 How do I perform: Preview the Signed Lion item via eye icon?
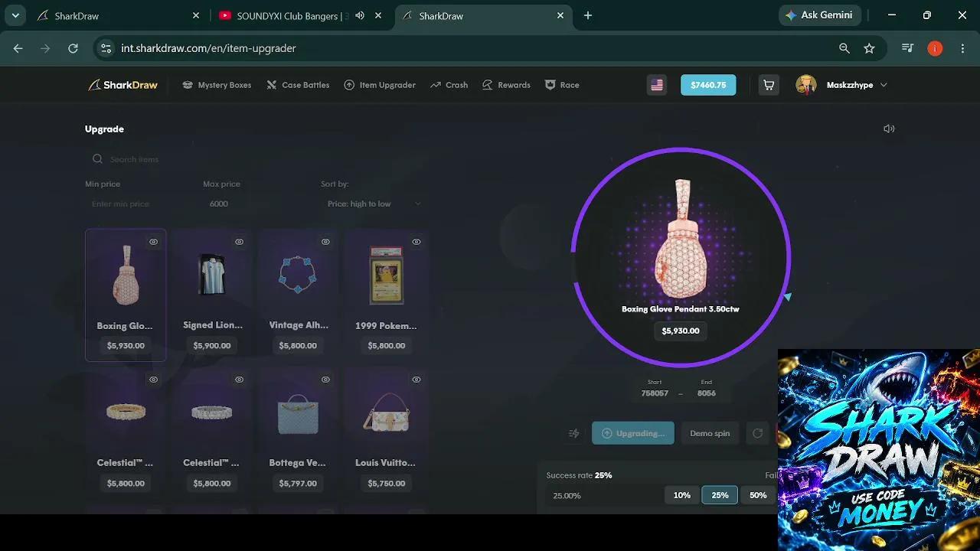[x=239, y=242]
